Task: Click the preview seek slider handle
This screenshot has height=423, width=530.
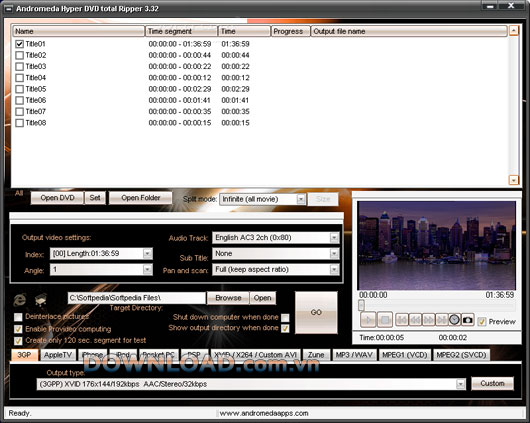Action: click(361, 305)
